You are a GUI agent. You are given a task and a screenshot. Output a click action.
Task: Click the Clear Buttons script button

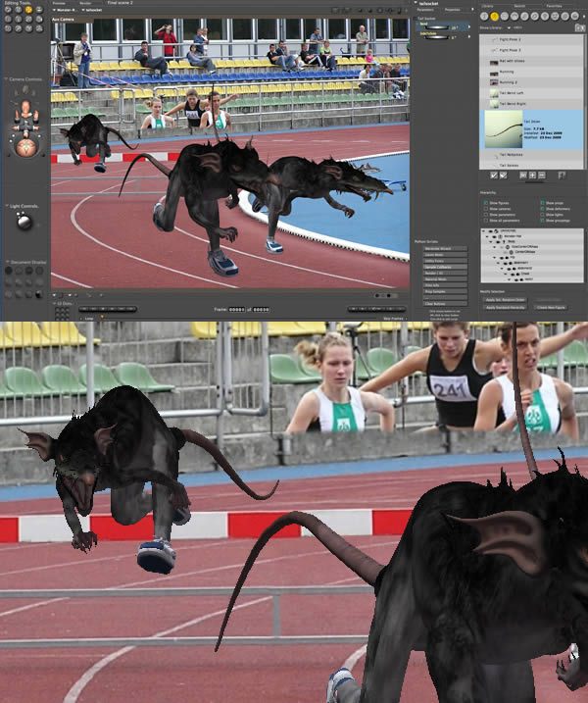tap(445, 304)
